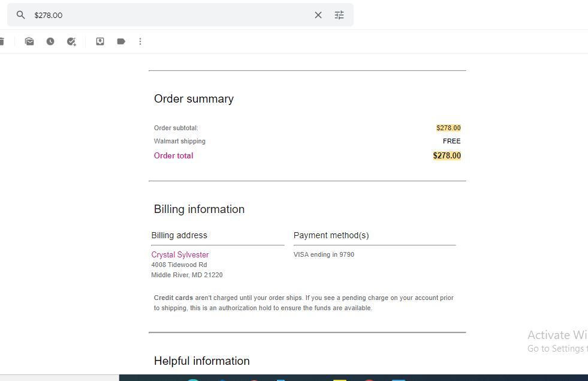The width and height of the screenshot is (588, 381).
Task: Snooze this email with the clock icon
Action: 50,41
